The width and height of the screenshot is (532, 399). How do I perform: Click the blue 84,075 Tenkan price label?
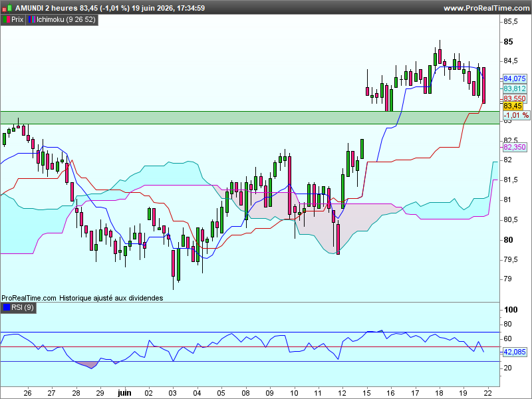[x=514, y=78]
